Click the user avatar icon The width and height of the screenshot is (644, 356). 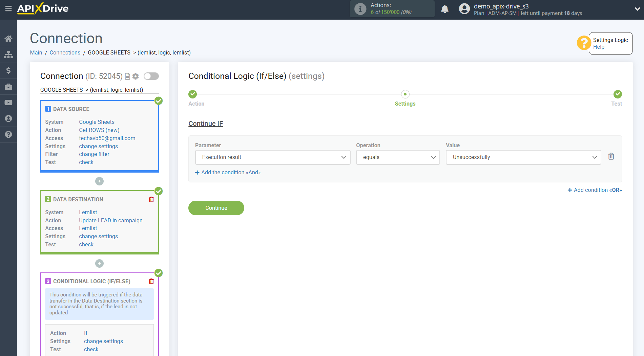click(464, 9)
